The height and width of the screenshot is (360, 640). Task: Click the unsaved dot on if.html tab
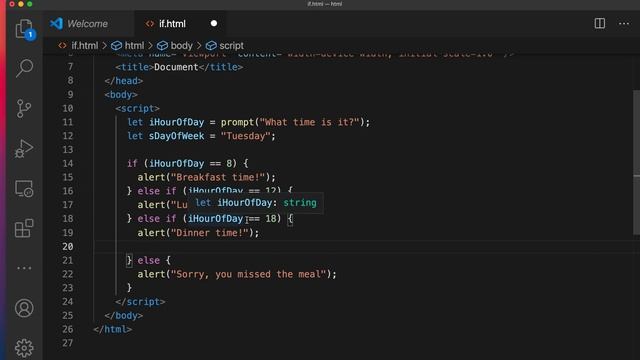[213, 23]
